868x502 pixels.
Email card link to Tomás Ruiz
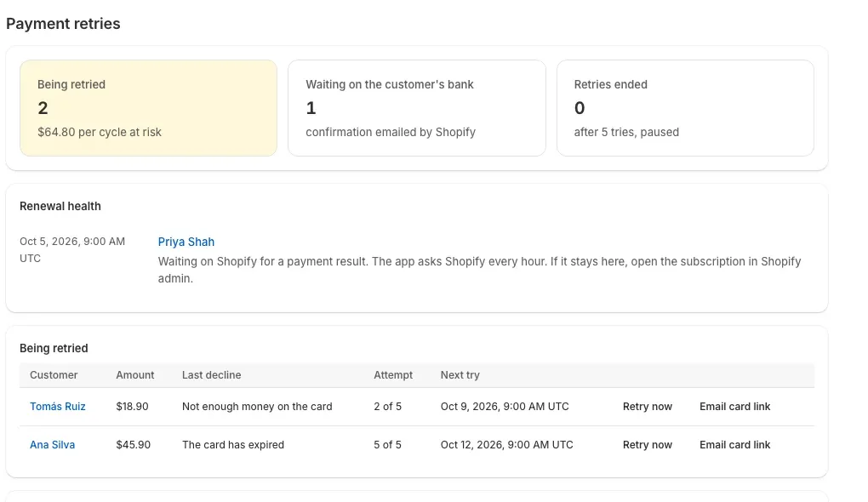click(x=734, y=406)
